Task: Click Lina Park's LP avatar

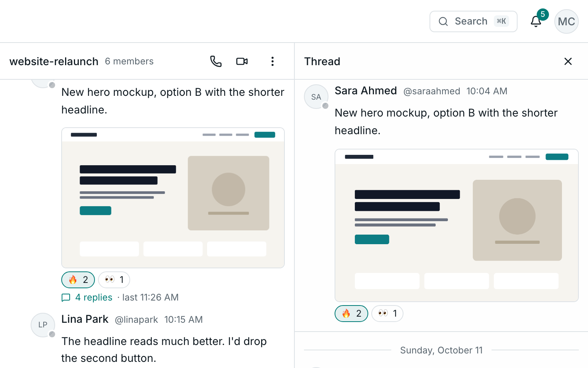Action: tap(43, 325)
